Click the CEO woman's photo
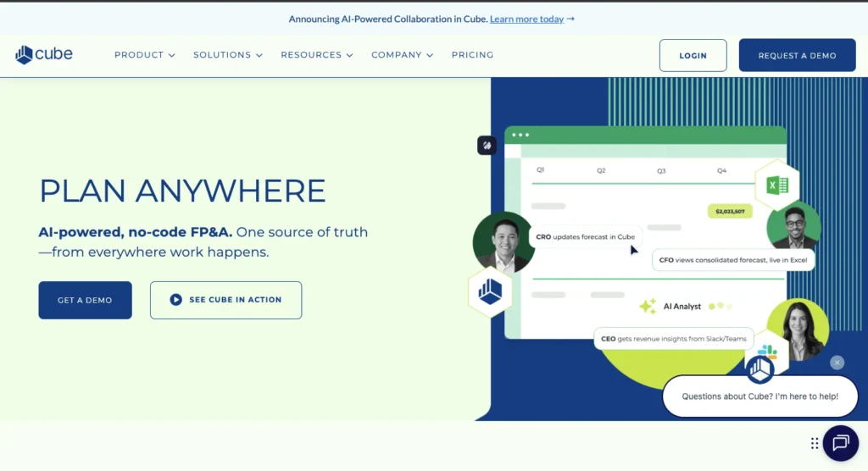 (798, 330)
